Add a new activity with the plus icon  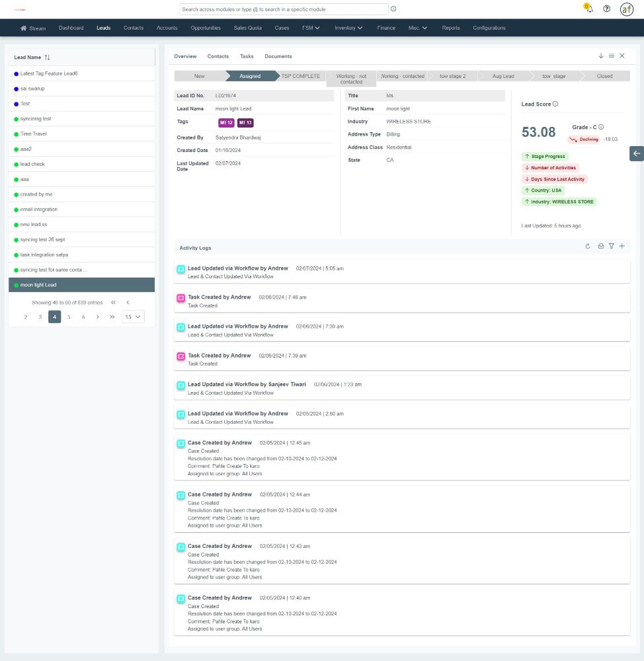(622, 247)
